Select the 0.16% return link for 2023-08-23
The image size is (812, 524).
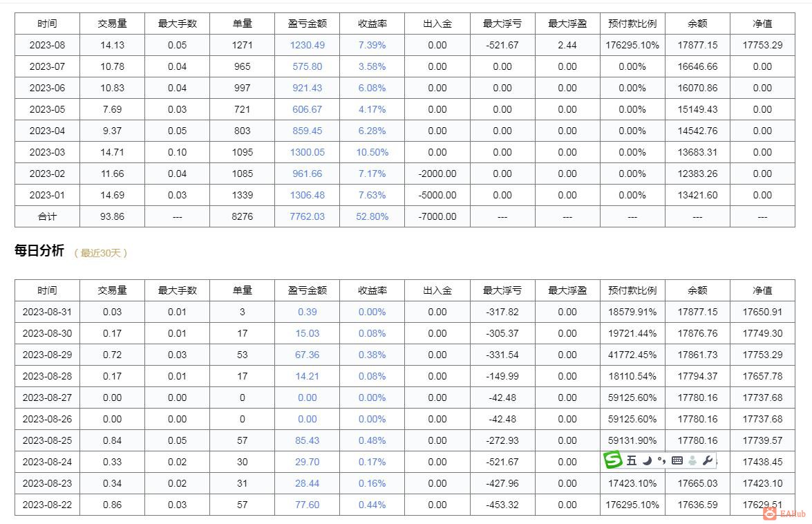click(372, 484)
